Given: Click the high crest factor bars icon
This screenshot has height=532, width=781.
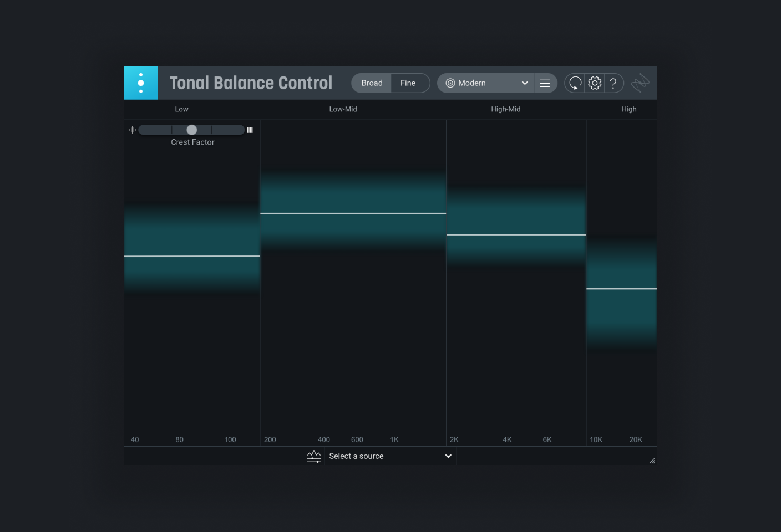Looking at the screenshot, I should pos(250,130).
